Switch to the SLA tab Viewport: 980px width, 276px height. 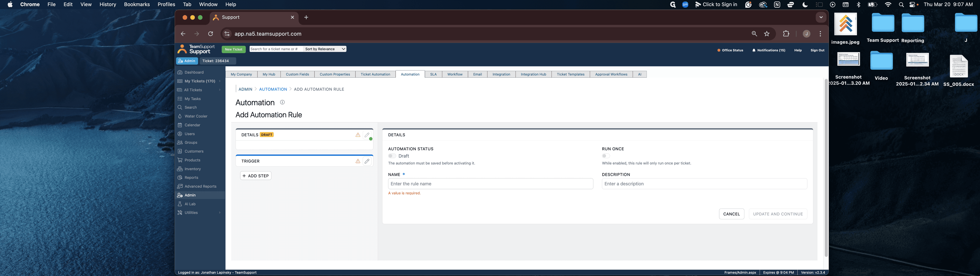(x=433, y=74)
